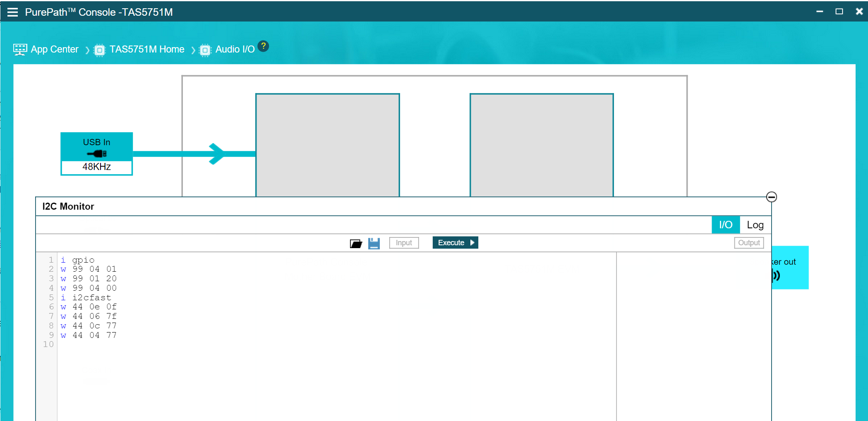Select the Audio I/O breadcrumb
This screenshot has width=868, height=421.
coord(235,49)
